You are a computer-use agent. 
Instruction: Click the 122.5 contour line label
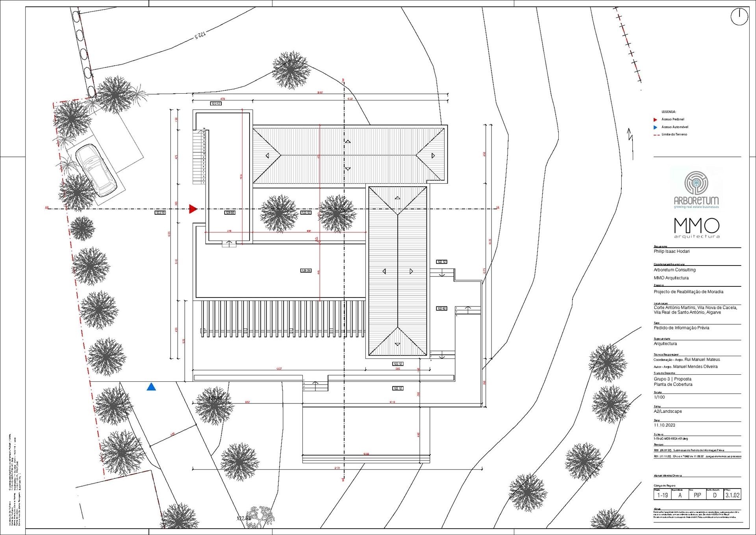click(x=200, y=36)
